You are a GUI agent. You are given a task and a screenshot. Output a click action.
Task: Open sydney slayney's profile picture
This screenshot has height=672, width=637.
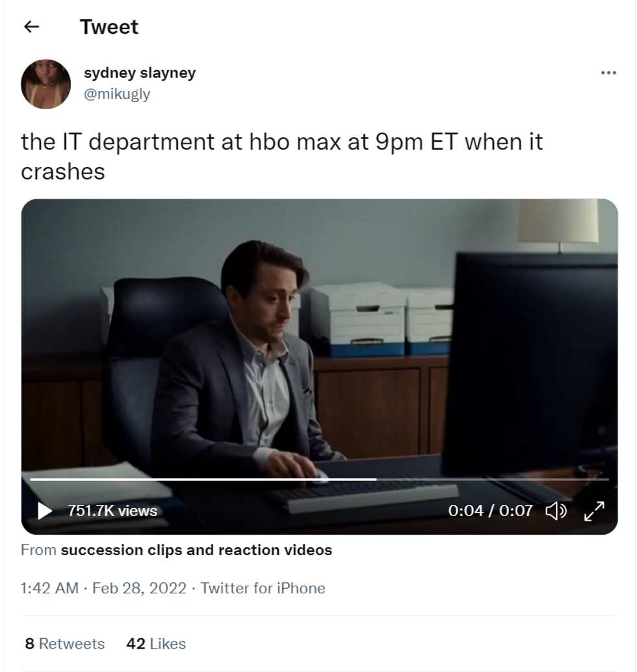tap(46, 84)
